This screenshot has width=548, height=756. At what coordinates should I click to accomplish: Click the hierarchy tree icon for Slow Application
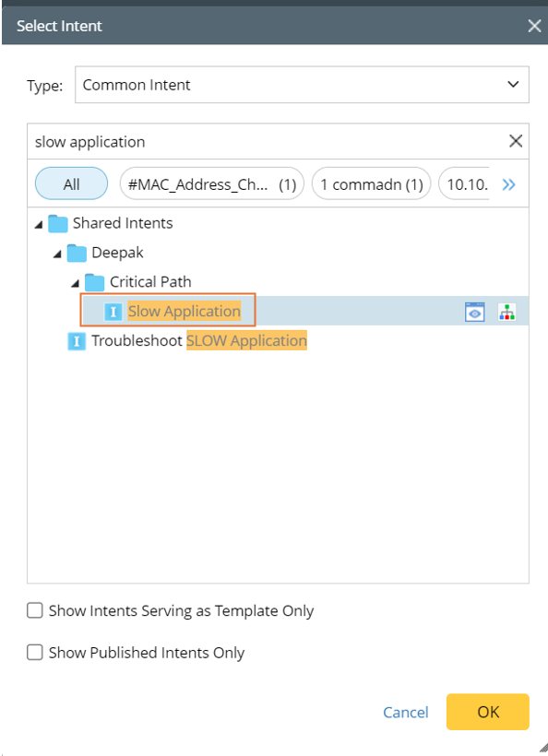click(507, 312)
